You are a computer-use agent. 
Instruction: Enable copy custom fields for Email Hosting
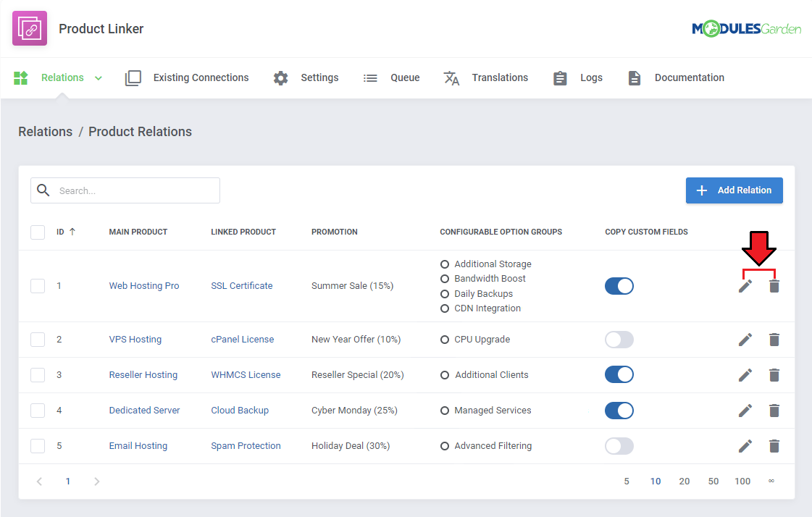point(619,446)
